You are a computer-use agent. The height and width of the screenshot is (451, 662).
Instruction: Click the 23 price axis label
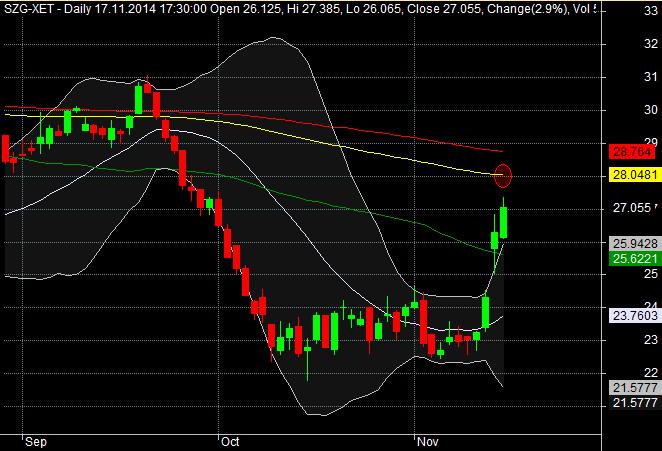(x=651, y=340)
